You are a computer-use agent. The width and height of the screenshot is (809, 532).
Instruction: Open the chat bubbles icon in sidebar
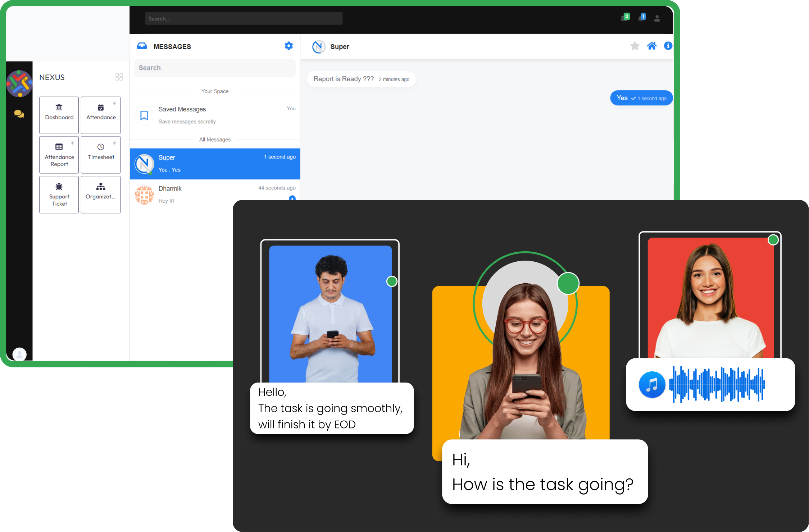click(x=19, y=114)
